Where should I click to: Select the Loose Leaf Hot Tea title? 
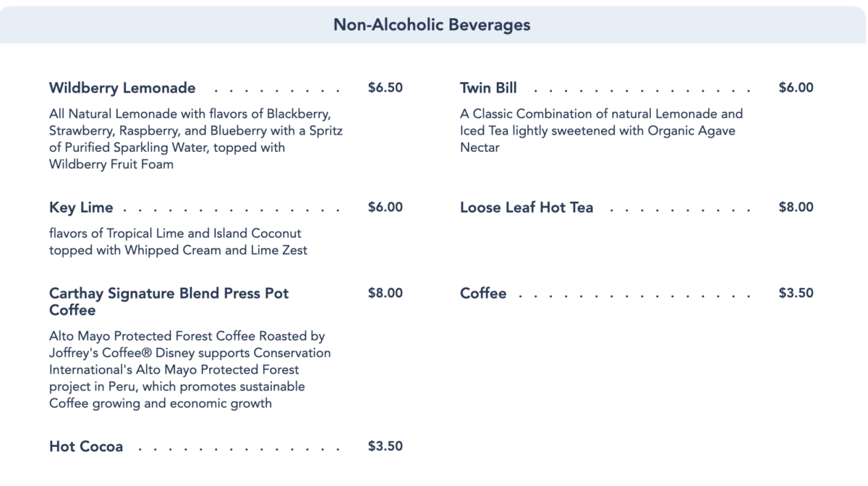coord(527,208)
